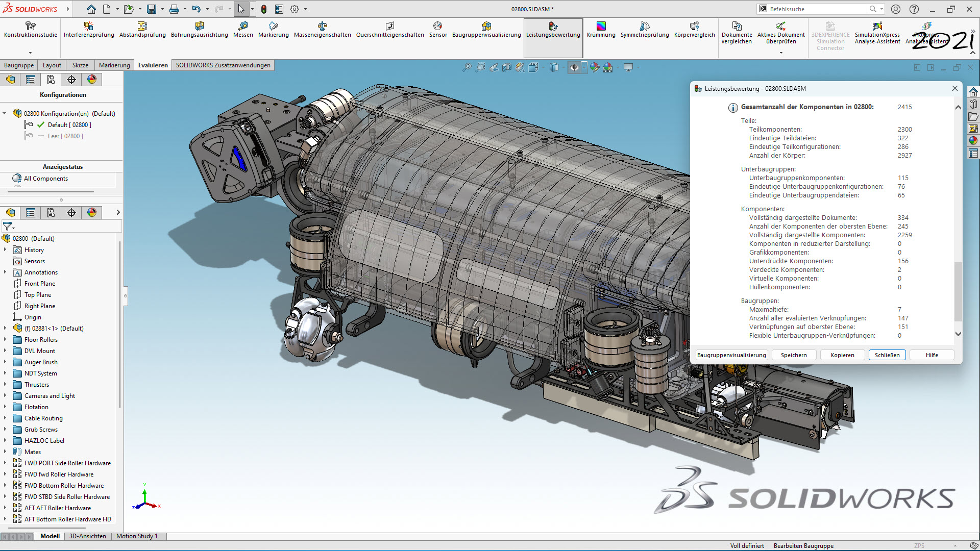Click Kopieren button in dialog
Screen dimensions: 980x551
(842, 355)
